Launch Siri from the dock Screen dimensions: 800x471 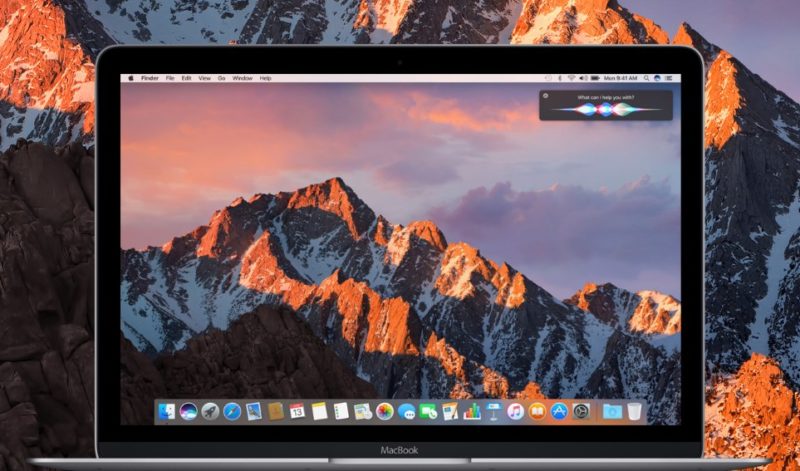[x=188, y=411]
